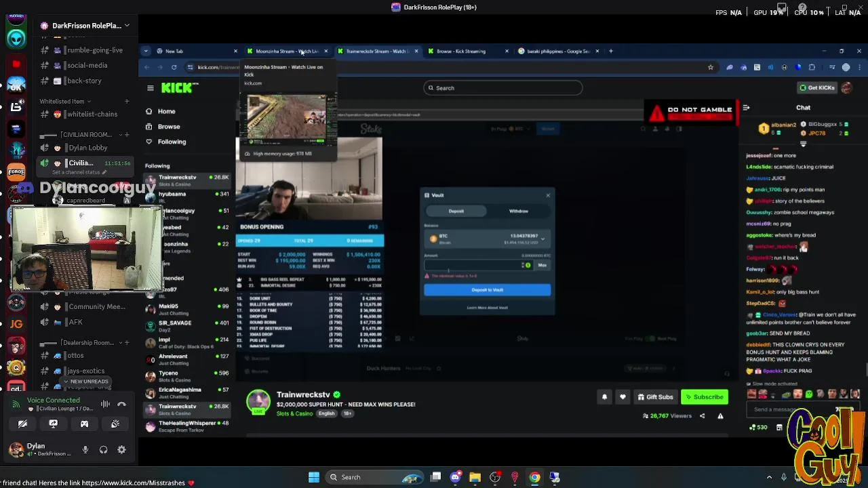The width and height of the screenshot is (868, 488).
Task: Open Discord user settings gear
Action: [121, 449]
